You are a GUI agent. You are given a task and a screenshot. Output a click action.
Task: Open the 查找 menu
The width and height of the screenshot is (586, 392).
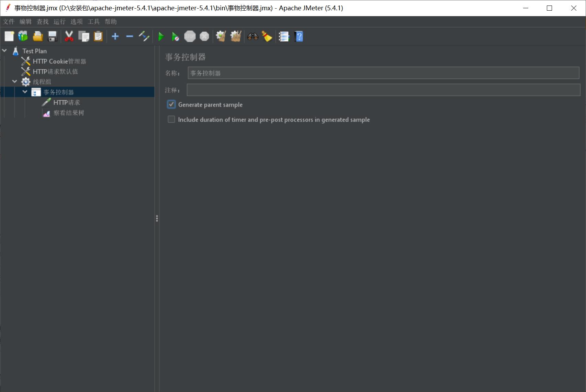pyautogui.click(x=43, y=22)
